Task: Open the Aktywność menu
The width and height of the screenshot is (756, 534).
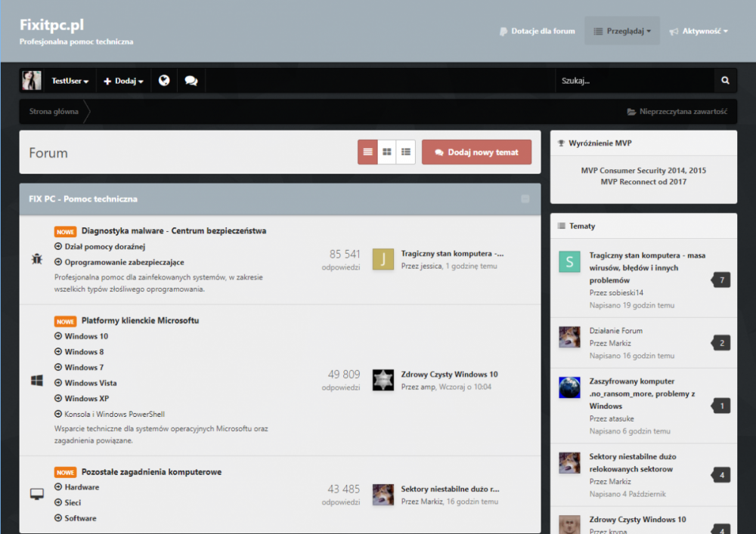Action: pyautogui.click(x=699, y=31)
